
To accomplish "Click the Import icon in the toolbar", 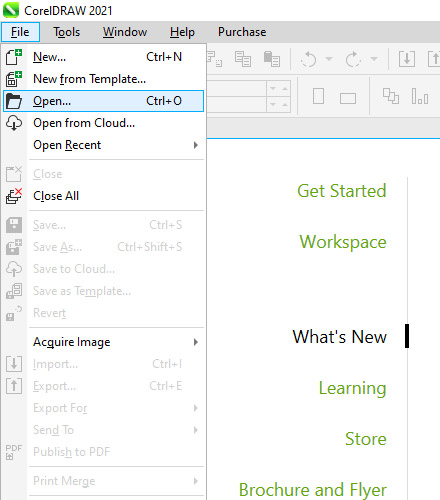I will click(407, 59).
